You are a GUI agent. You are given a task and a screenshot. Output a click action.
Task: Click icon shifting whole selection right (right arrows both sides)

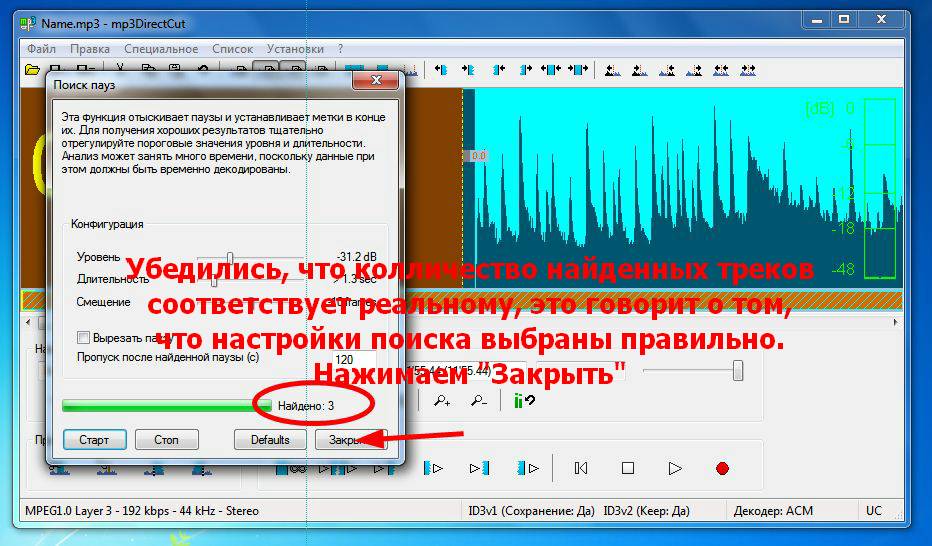(x=578, y=70)
